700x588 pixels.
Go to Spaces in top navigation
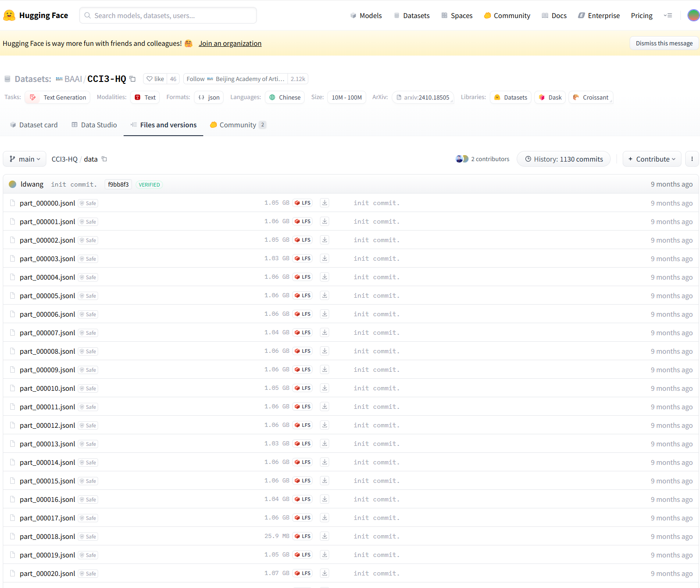(457, 15)
